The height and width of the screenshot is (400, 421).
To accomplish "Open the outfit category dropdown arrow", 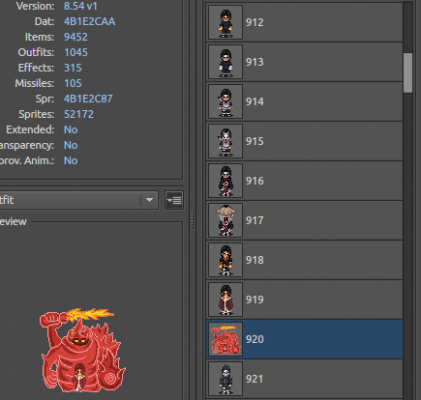I will [149, 200].
